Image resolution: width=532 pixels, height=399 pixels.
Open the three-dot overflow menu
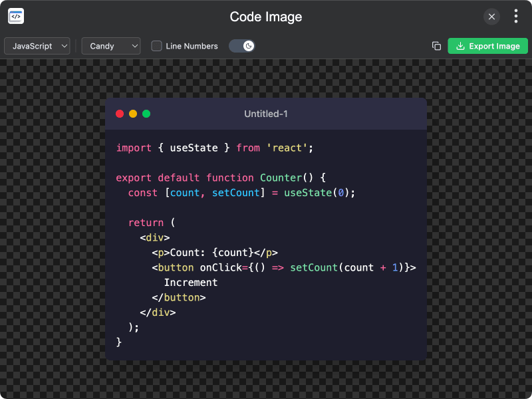point(515,16)
